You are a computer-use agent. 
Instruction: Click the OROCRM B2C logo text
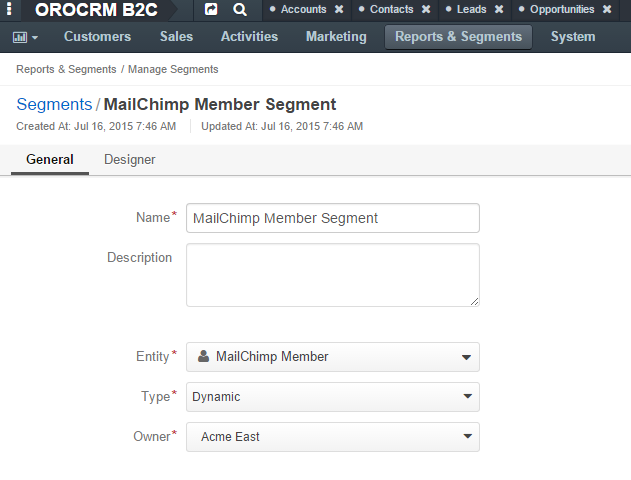coord(96,10)
